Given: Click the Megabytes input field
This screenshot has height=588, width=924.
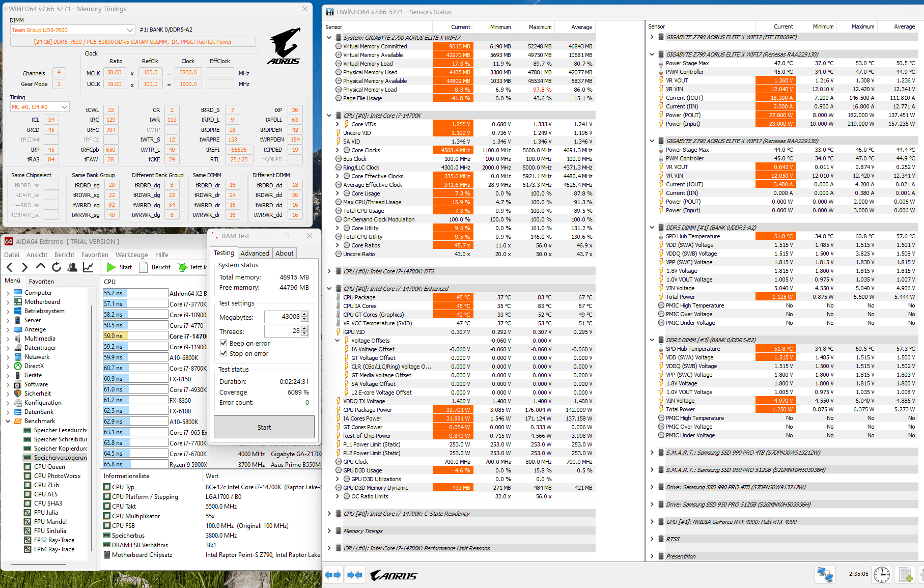Looking at the screenshot, I should 283,317.
